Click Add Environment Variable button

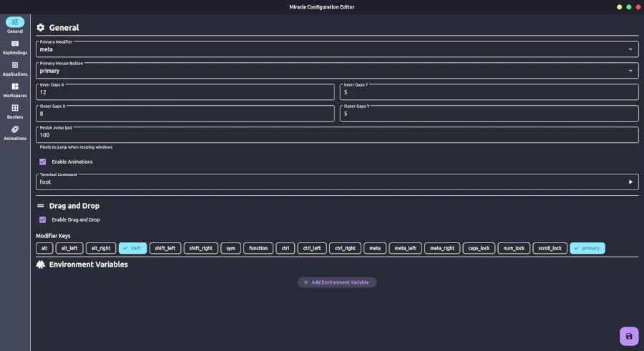(x=336, y=282)
